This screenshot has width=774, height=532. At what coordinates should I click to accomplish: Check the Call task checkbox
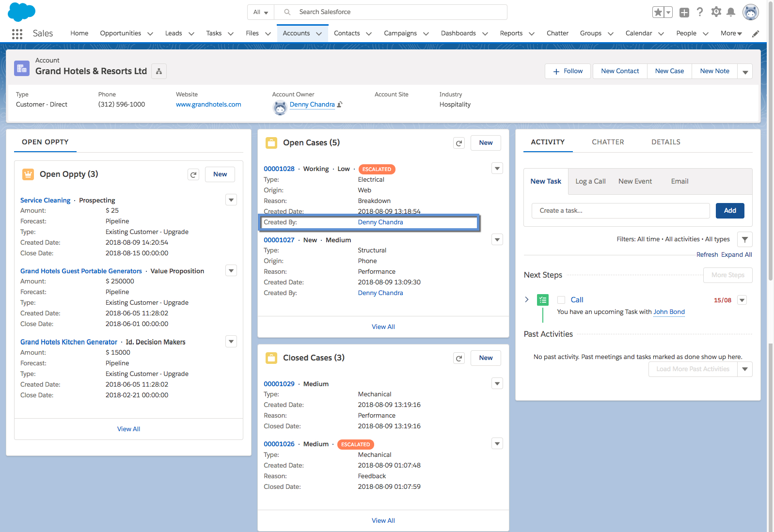click(x=561, y=300)
